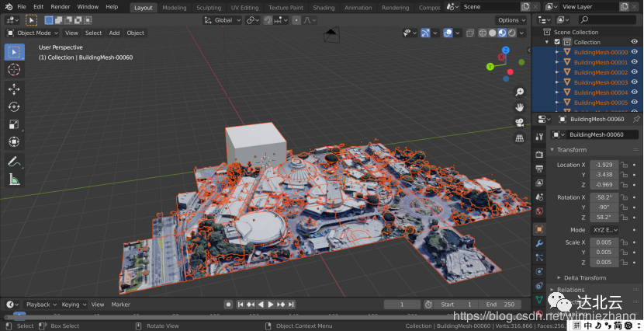Hide BuildingMesh-00000 with eye icon

pos(635,52)
